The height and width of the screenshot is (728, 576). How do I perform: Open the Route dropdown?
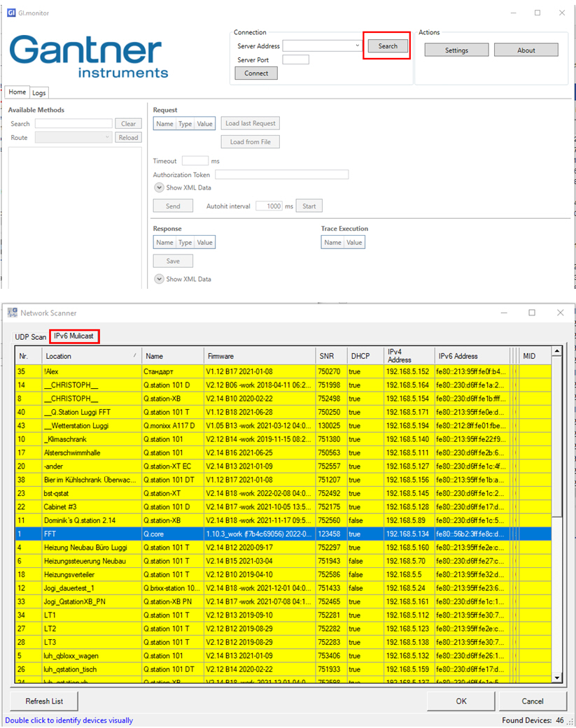[73, 138]
